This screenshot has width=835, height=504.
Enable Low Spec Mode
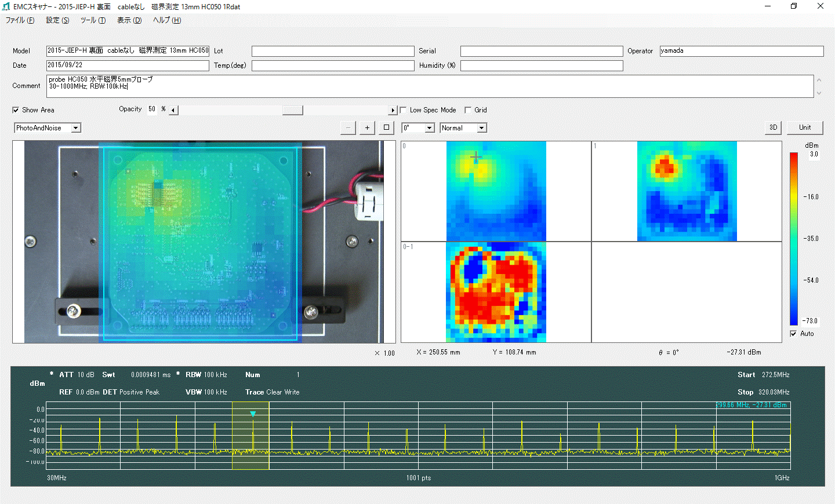click(x=402, y=109)
